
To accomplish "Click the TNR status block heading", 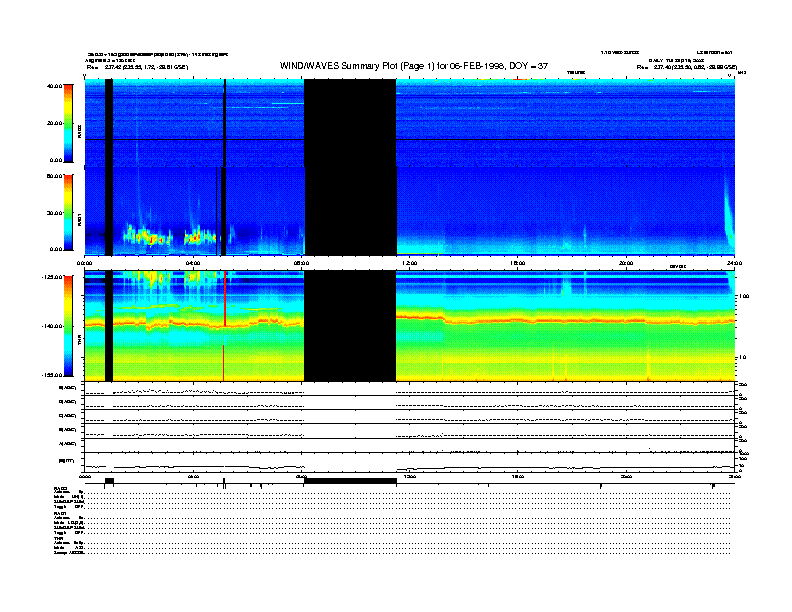I will pyautogui.click(x=58, y=539).
